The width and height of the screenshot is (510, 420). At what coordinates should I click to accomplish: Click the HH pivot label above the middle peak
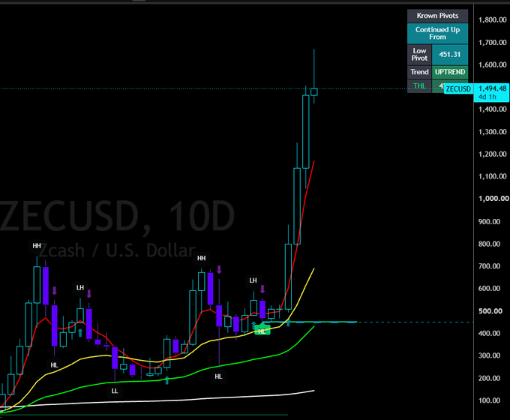201,258
